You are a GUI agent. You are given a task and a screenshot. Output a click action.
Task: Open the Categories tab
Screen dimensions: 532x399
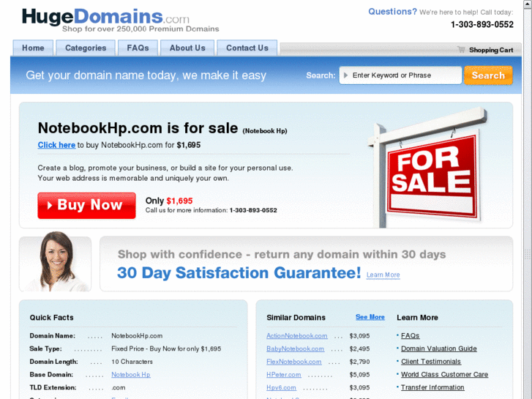tap(86, 48)
